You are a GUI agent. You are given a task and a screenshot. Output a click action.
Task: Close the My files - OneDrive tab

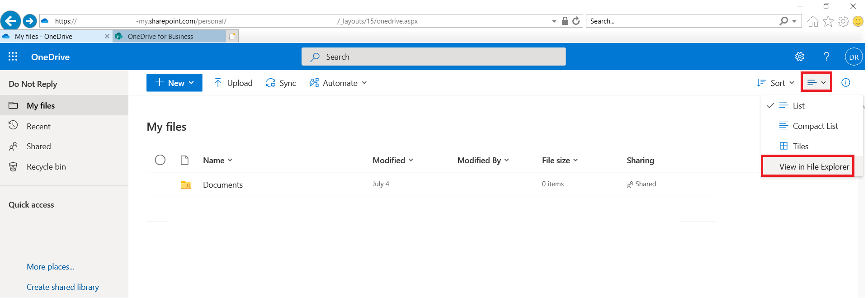tap(107, 36)
